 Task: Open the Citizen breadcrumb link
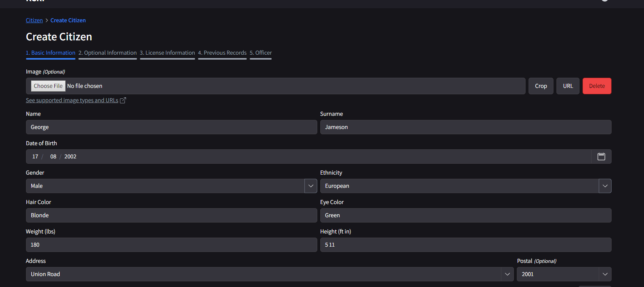34,20
